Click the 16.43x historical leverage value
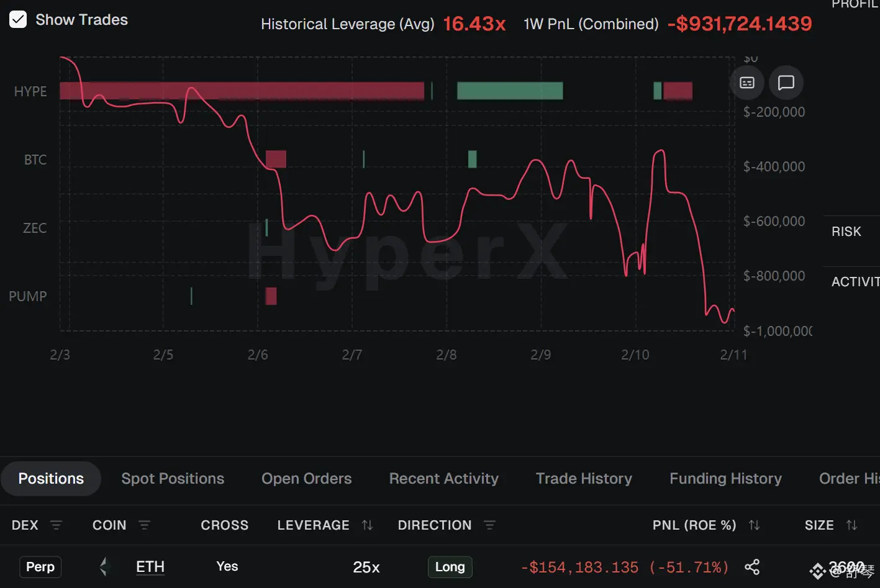The width and height of the screenshot is (880, 588). (x=474, y=24)
